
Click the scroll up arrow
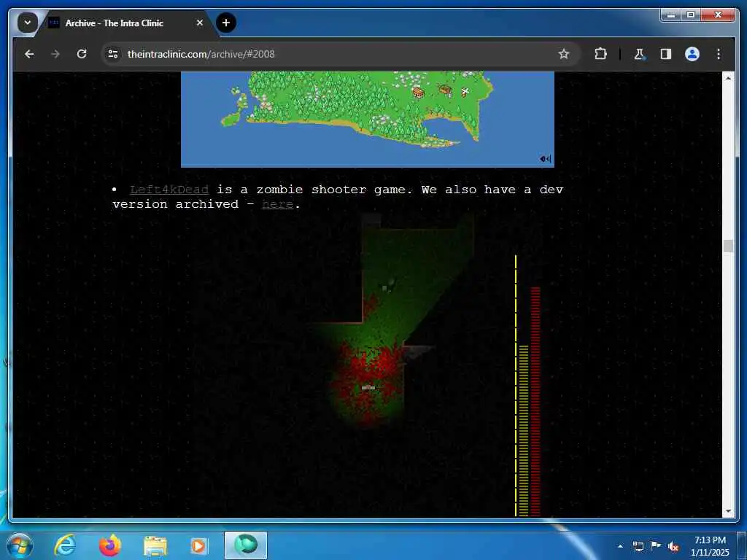tap(728, 77)
